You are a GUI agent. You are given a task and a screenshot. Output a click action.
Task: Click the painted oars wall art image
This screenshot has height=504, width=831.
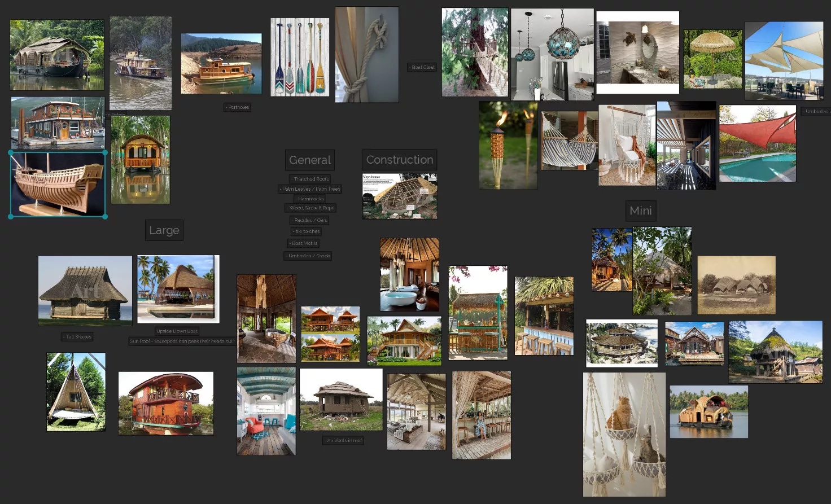299,57
